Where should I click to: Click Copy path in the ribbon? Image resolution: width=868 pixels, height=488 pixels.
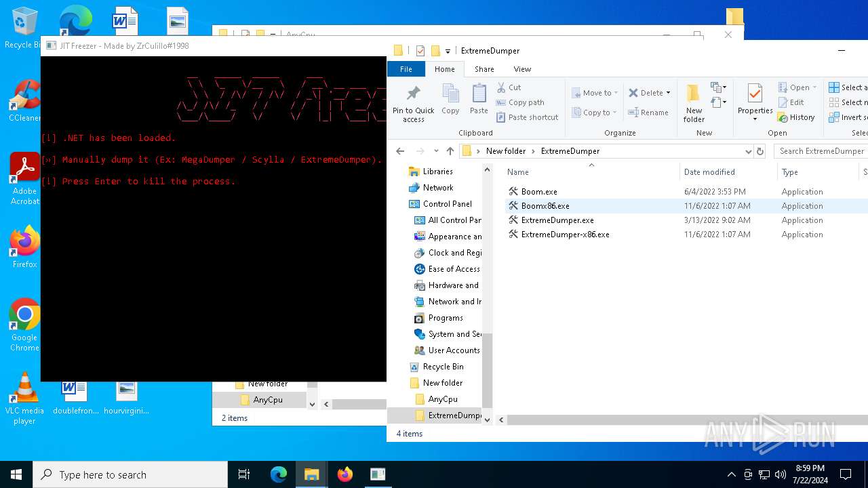click(520, 102)
